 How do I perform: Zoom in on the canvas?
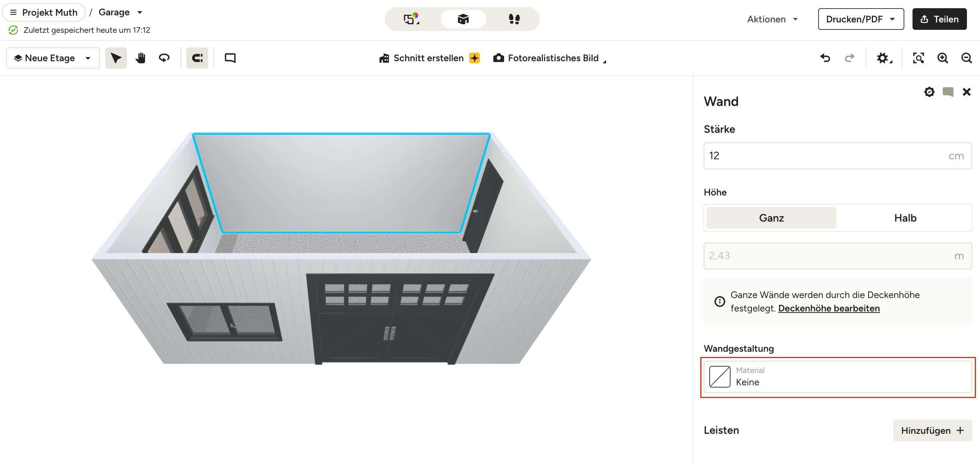tap(943, 58)
